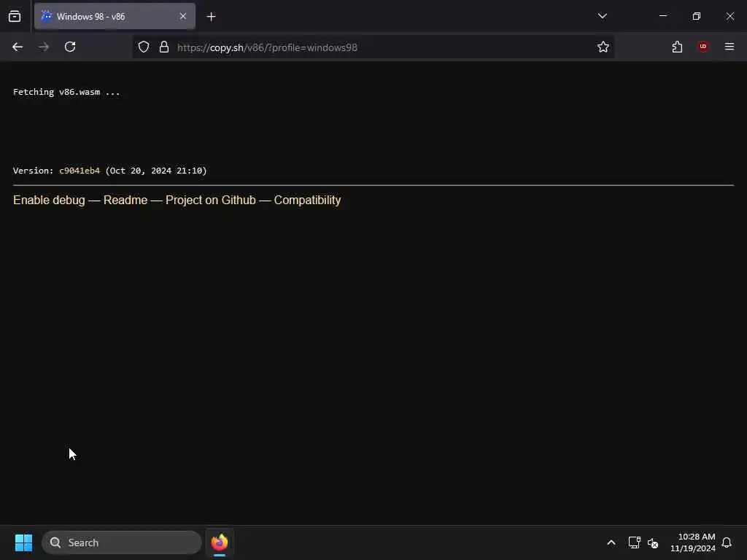Show hidden system tray icons
The width and height of the screenshot is (747, 560).
point(611,542)
